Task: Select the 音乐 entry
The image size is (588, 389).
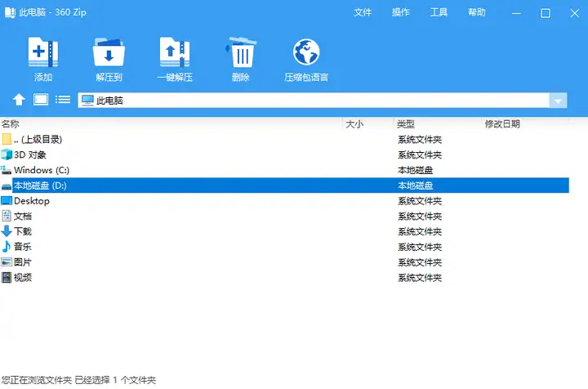Action: click(23, 247)
